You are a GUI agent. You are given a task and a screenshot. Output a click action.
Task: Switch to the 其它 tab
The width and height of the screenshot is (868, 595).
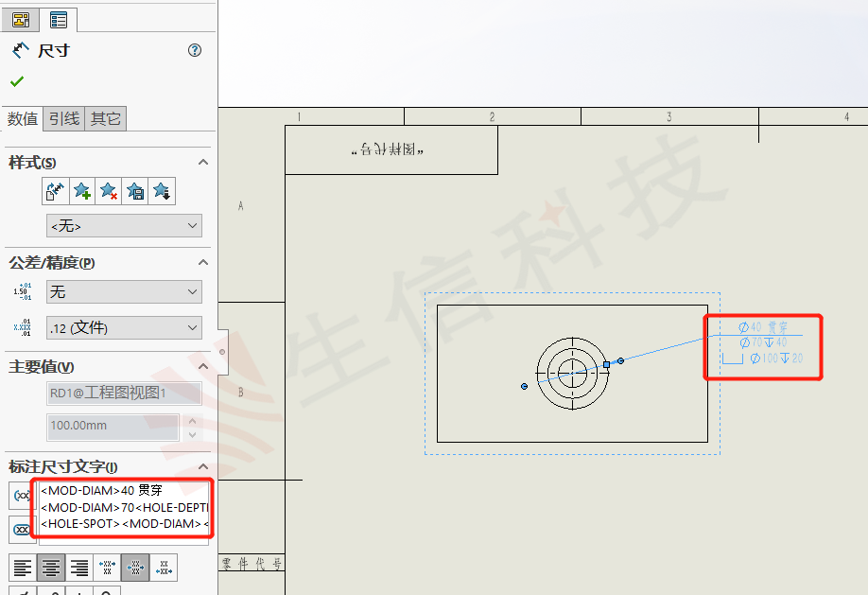106,118
